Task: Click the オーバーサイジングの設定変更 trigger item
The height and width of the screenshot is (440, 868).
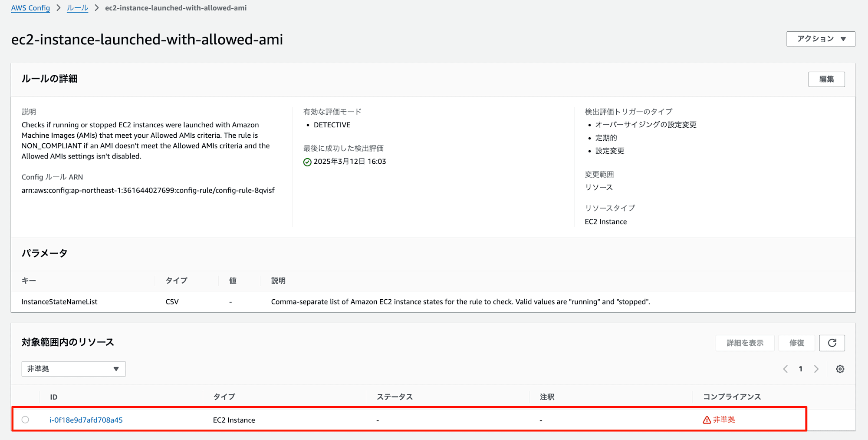Action: tap(646, 125)
